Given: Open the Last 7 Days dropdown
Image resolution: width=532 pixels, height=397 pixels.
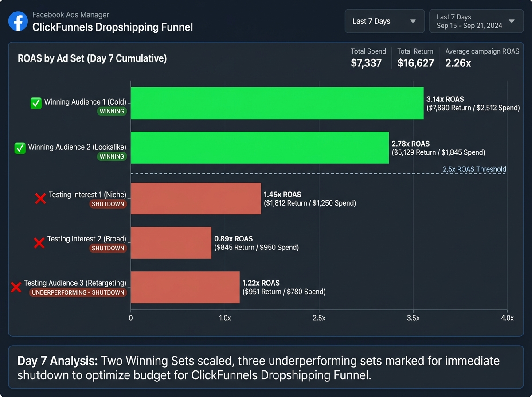Looking at the screenshot, I should point(384,21).
